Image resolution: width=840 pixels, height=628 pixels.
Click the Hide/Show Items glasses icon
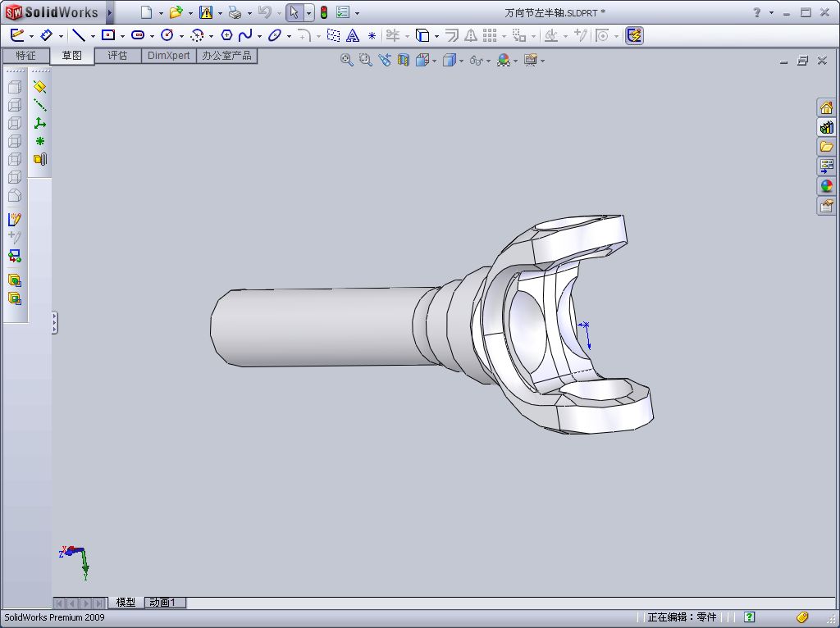pos(476,61)
